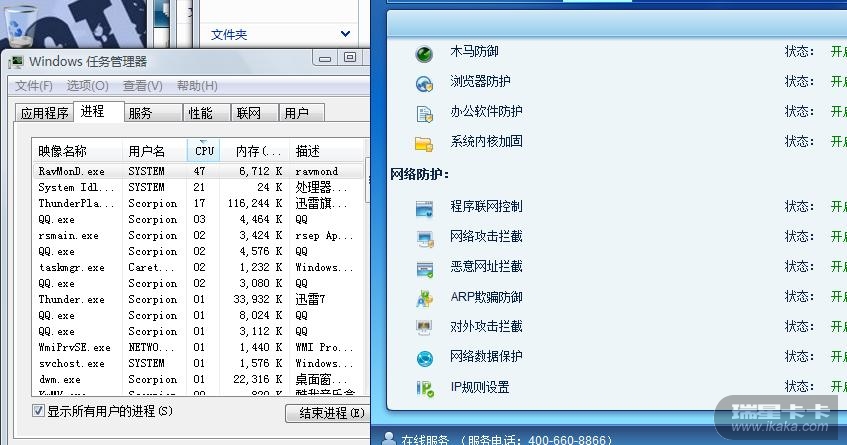The width and height of the screenshot is (847, 445).
Task: Select the RavMonD.exe process row
Action: (199, 171)
